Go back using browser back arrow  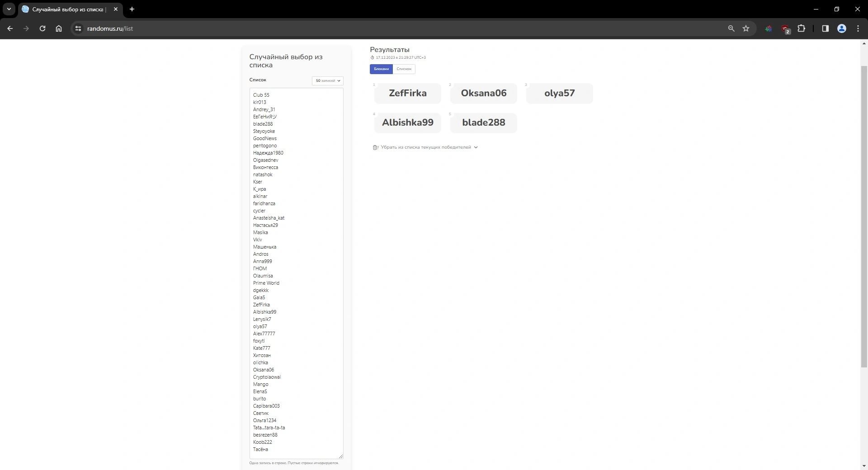[x=10, y=28]
